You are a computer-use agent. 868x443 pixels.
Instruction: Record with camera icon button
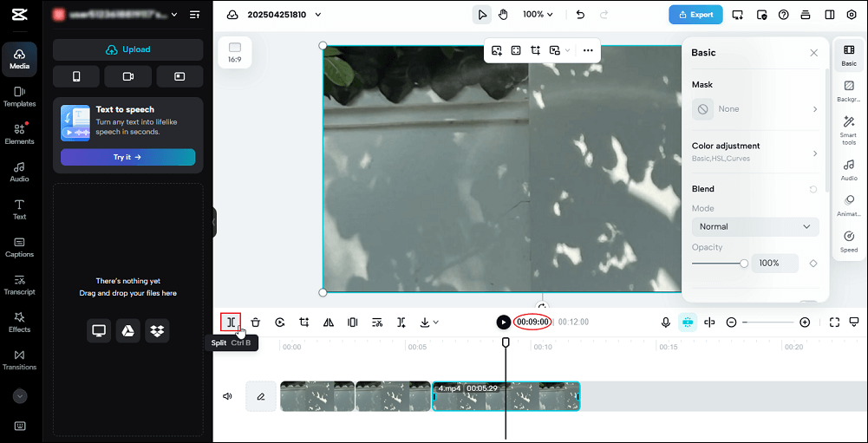click(x=127, y=77)
